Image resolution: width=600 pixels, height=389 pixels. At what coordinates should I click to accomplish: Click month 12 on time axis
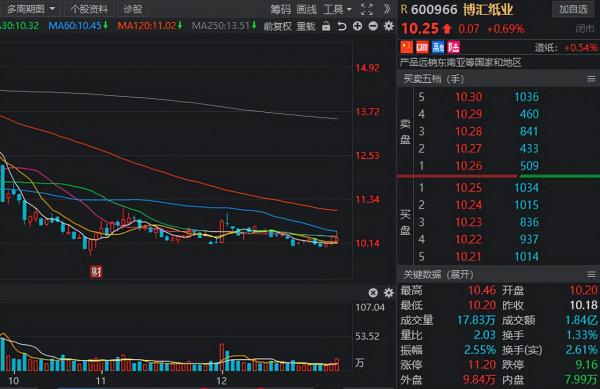click(221, 381)
